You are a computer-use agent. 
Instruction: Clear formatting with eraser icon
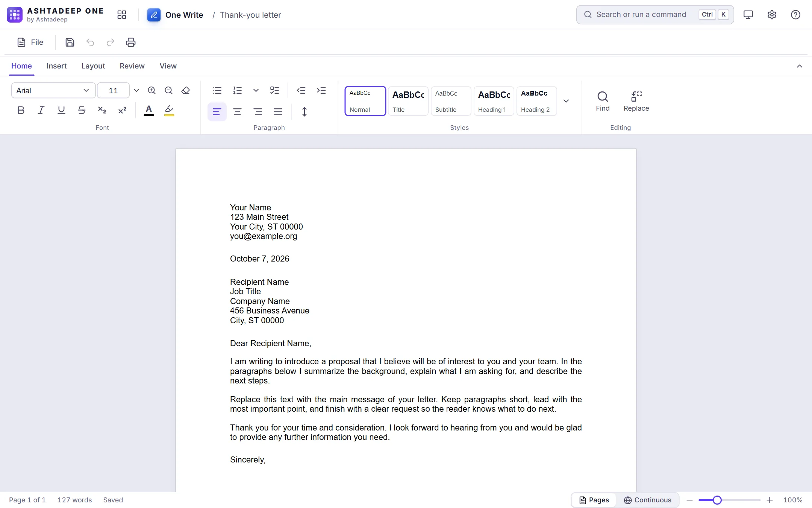[186, 90]
